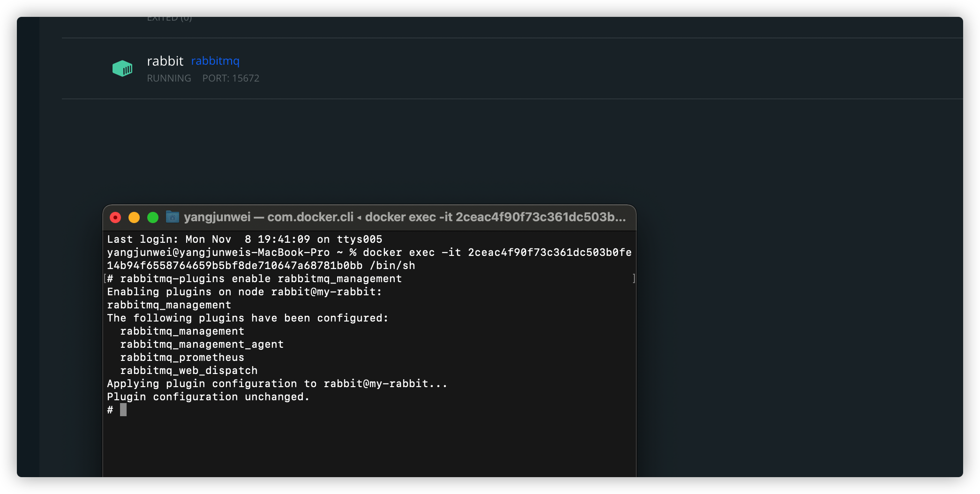Click the 'Last login' line in terminal
Image resolution: width=980 pixels, height=494 pixels.
pos(244,240)
